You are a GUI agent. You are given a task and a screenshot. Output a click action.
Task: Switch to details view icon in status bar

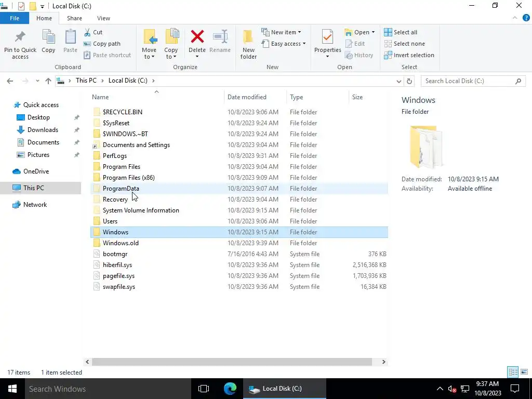tap(513, 372)
